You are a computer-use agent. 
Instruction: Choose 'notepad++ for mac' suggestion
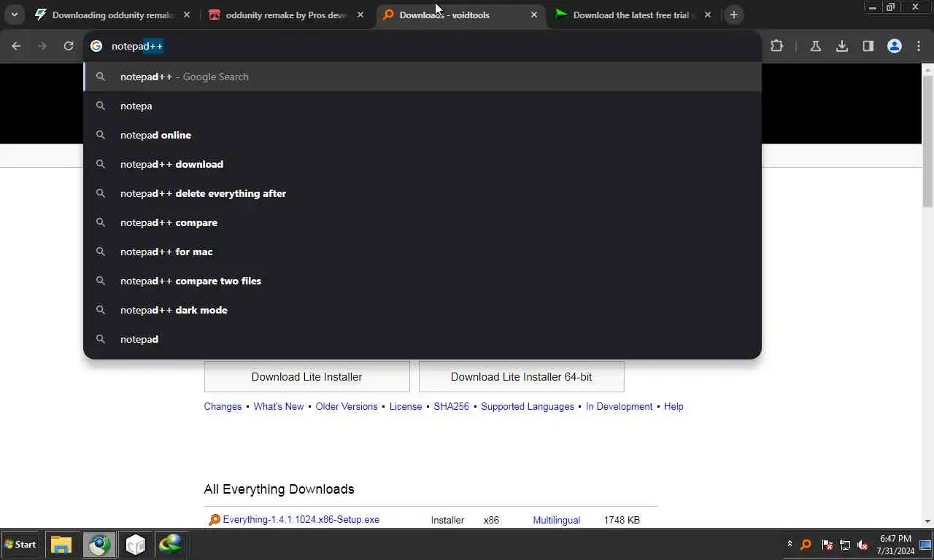[x=422, y=252]
